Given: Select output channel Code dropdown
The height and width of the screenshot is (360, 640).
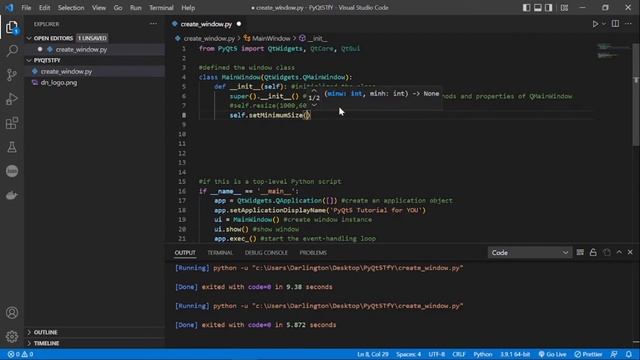Looking at the screenshot, I should click(x=530, y=253).
